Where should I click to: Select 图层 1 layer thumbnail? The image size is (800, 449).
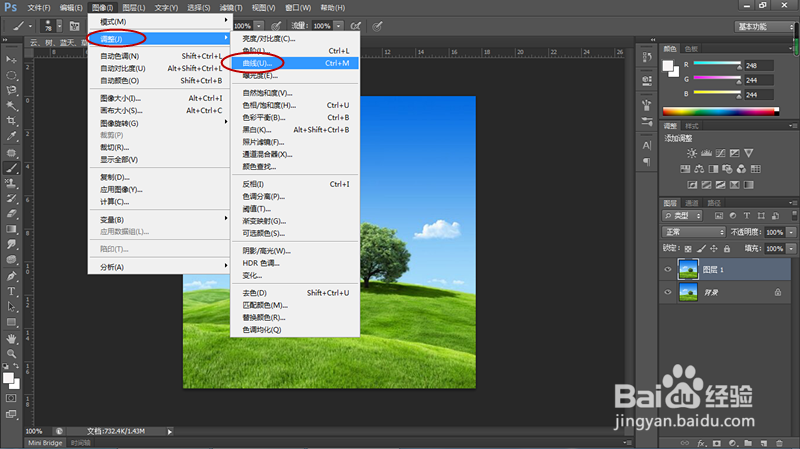pos(688,269)
